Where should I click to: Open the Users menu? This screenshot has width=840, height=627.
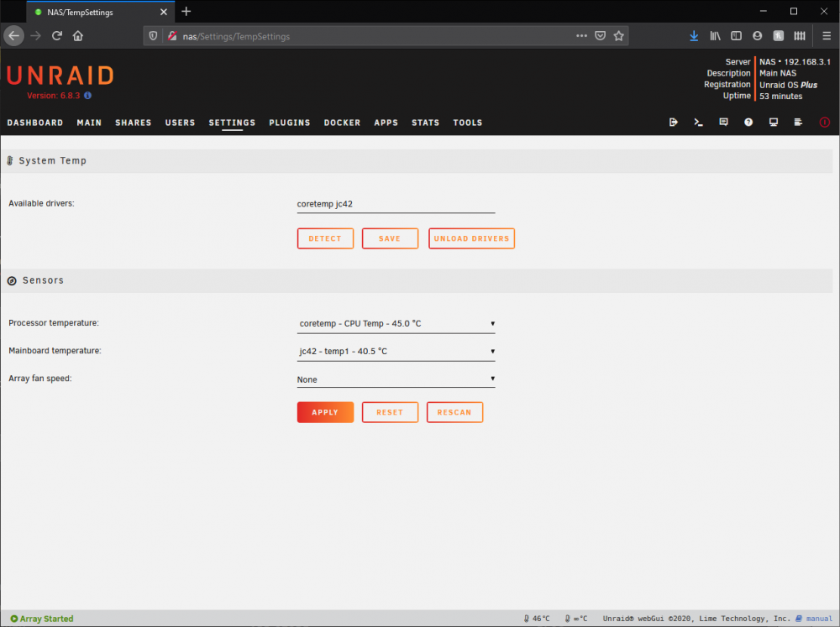coord(180,123)
